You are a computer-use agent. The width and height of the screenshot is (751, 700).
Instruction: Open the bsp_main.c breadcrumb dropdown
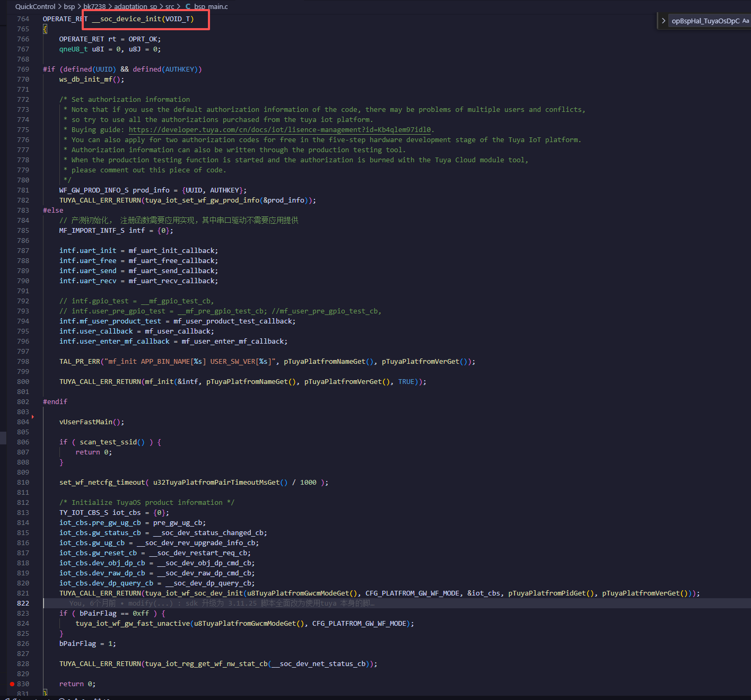tap(212, 6)
